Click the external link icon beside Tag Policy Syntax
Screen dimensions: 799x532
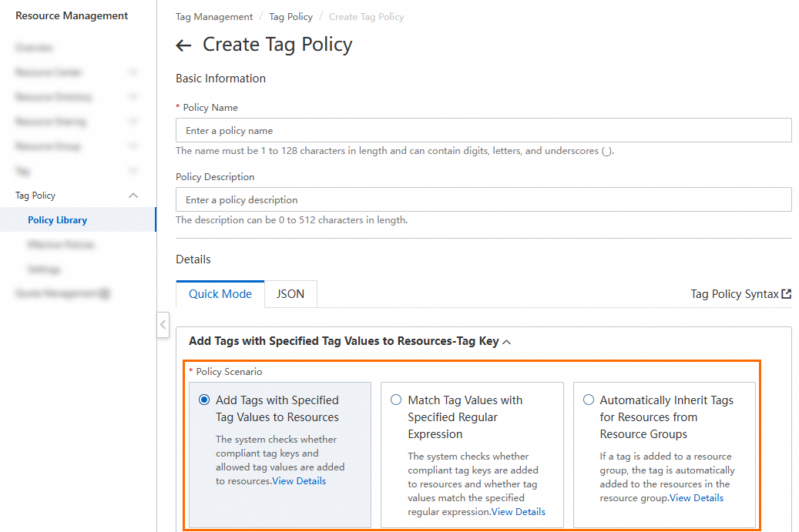click(x=786, y=294)
